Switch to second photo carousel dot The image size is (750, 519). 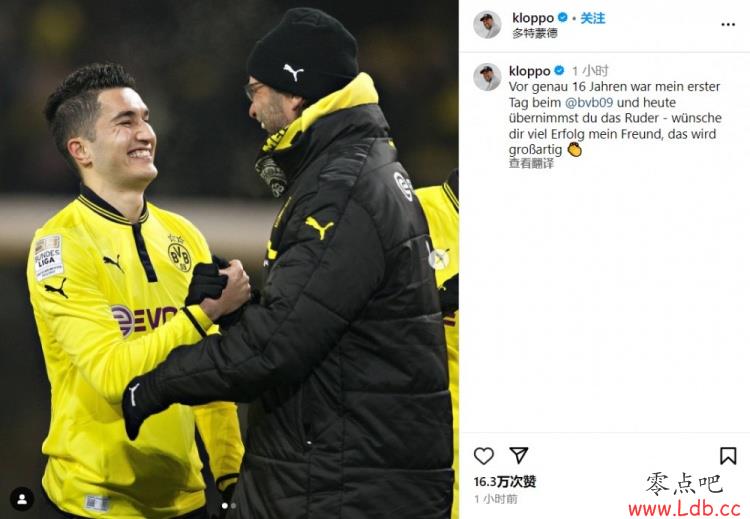[x=233, y=506]
